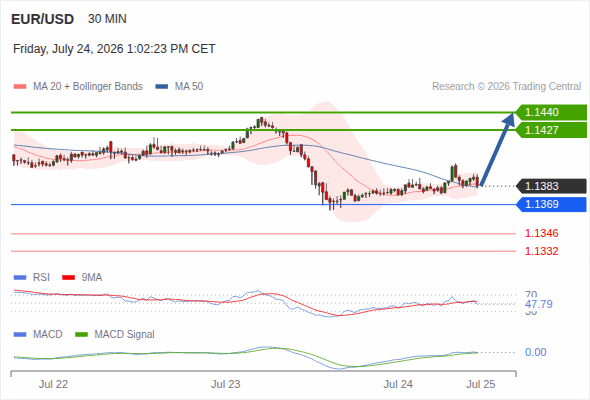Click the Jul 22 date axis label

pyautogui.click(x=53, y=384)
